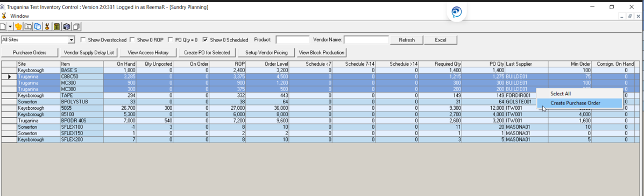Open the Window menu
This screenshot has height=196, width=644.
[20, 16]
